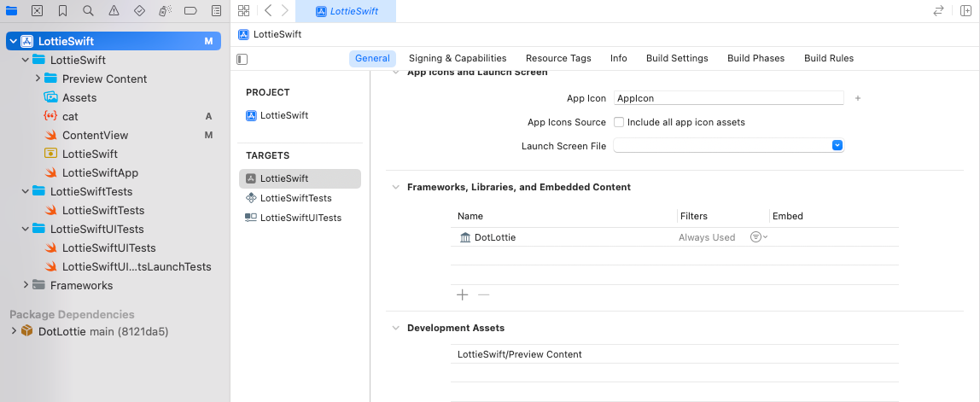
Task: Open the Project navigator folder icon
Action: point(11,10)
